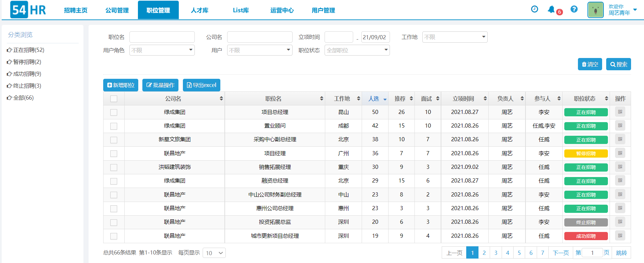Open 人才库 tab
644x263 pixels.
pyautogui.click(x=200, y=10)
